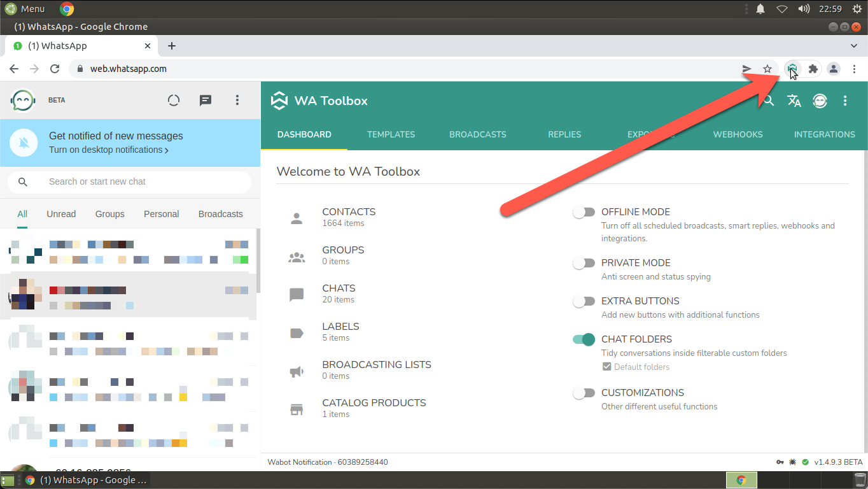
Task: Click Search or start new chat field
Action: tap(129, 181)
